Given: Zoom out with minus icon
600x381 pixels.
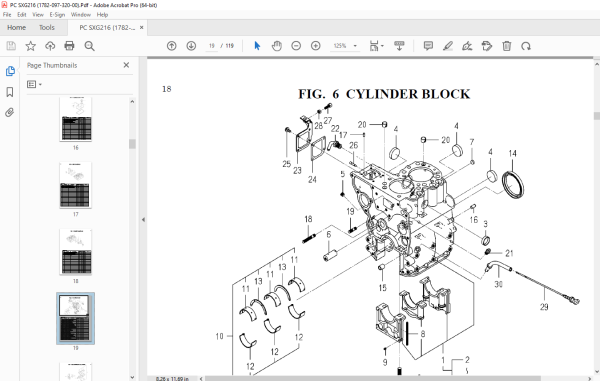Looking at the screenshot, I should point(296,46).
